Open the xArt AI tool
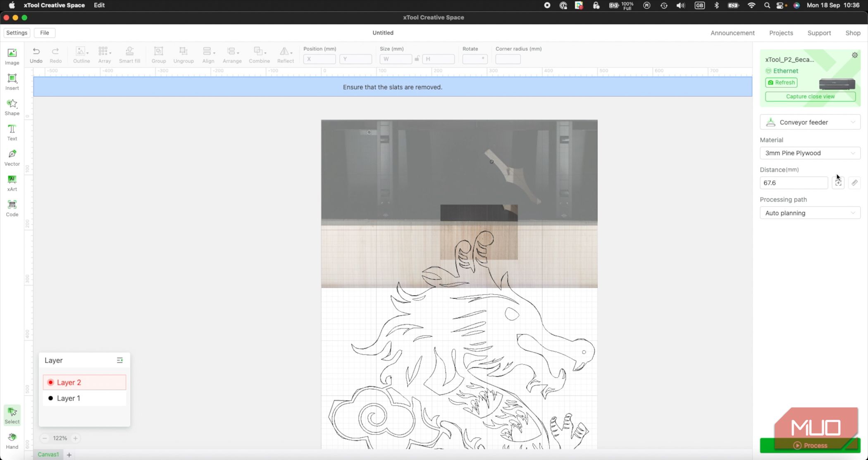This screenshot has height=460, width=868. pos(12,182)
